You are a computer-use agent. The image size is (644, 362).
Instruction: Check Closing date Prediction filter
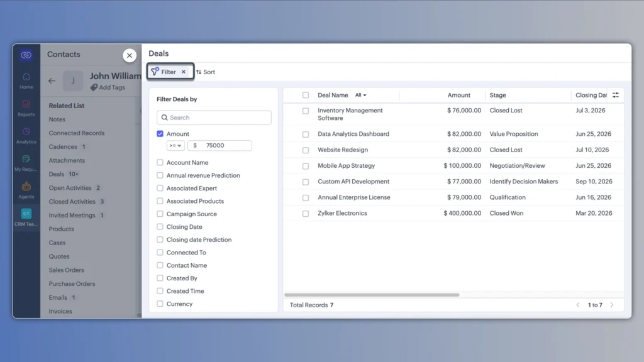(x=160, y=239)
